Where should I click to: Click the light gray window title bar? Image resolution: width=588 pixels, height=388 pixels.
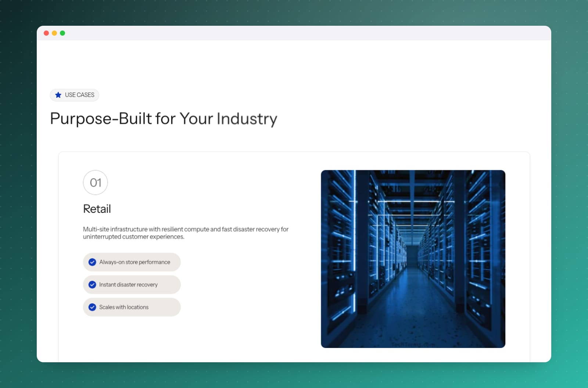click(294, 33)
